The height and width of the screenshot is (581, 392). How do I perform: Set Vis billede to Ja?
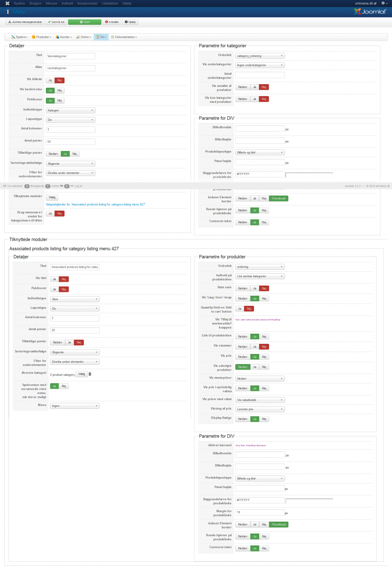[50, 80]
